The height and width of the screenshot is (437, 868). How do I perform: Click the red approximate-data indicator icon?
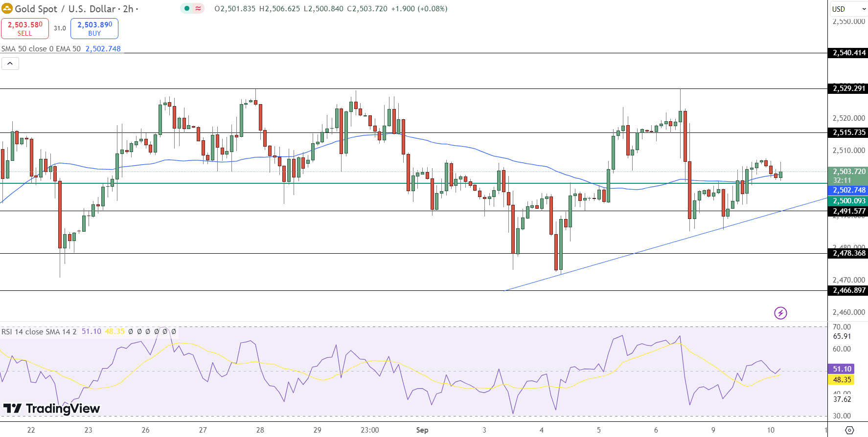198,8
